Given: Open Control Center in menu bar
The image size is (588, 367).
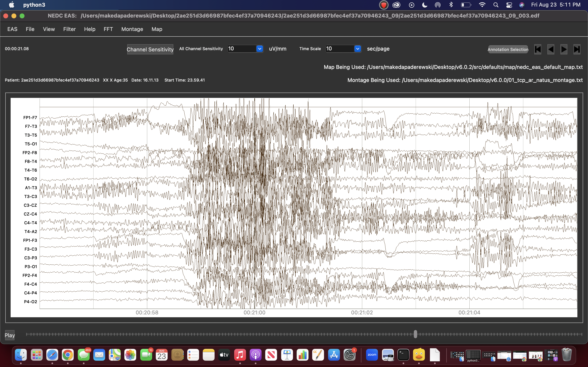Looking at the screenshot, I should coord(509,5).
